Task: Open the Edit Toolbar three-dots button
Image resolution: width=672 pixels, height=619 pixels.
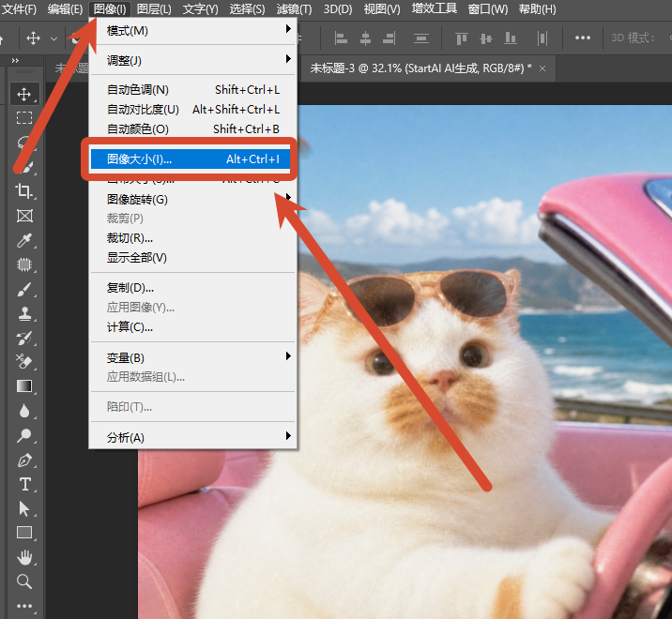Action: [x=24, y=606]
